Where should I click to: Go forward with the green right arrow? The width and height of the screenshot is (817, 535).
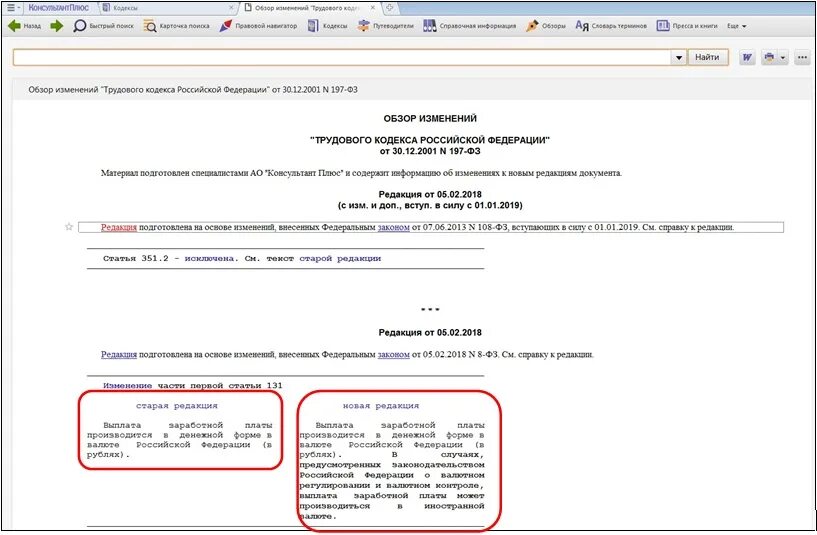tap(56, 26)
